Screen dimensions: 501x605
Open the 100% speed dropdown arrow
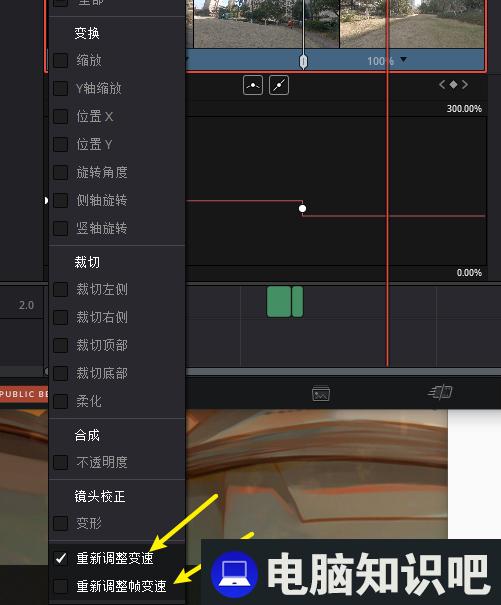click(x=403, y=60)
